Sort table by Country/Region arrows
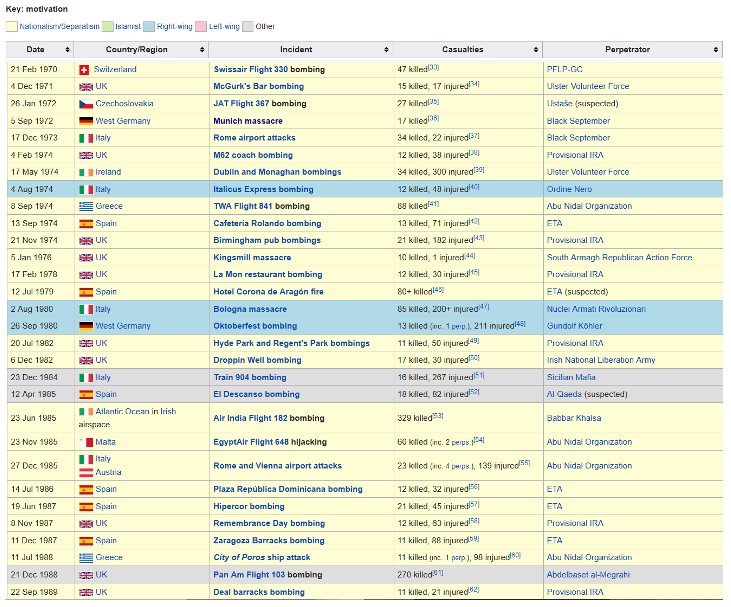This screenshot has height=607, width=731. coord(202,49)
